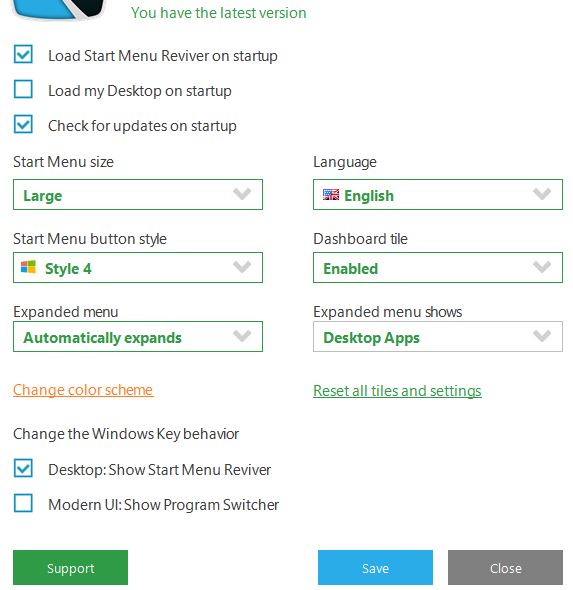Open the Language dropdown showing English
This screenshot has width=573, height=590.
tap(438, 195)
